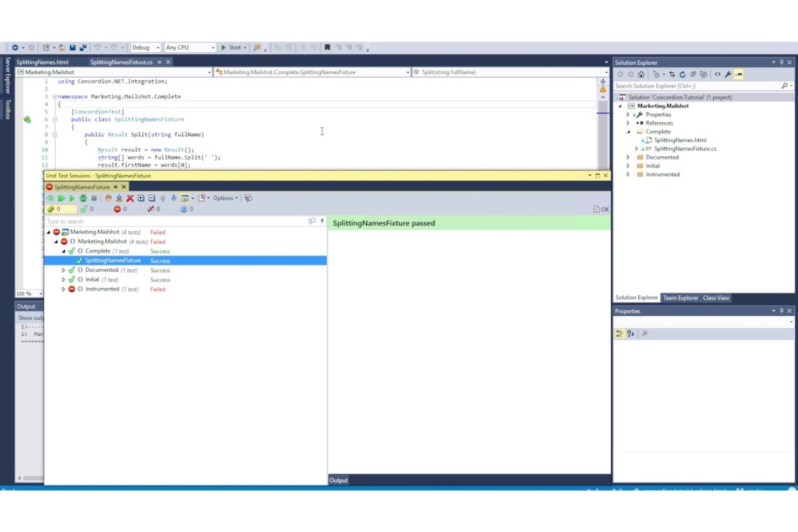
Task: Debug selected test with the bug icon
Action: pos(84,198)
